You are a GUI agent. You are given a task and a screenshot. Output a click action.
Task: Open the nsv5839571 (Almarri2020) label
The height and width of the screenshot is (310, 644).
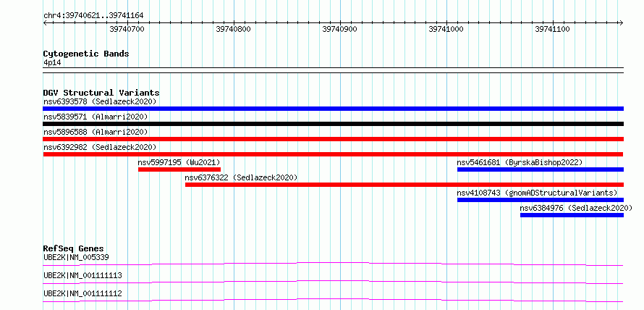[96, 117]
